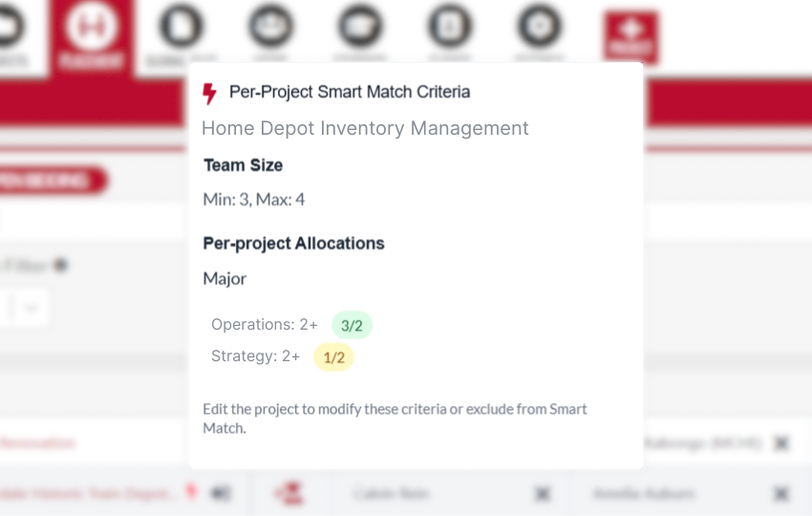Image resolution: width=812 pixels, height=516 pixels.
Task: Open the Renovation project link
Action: pos(38,442)
